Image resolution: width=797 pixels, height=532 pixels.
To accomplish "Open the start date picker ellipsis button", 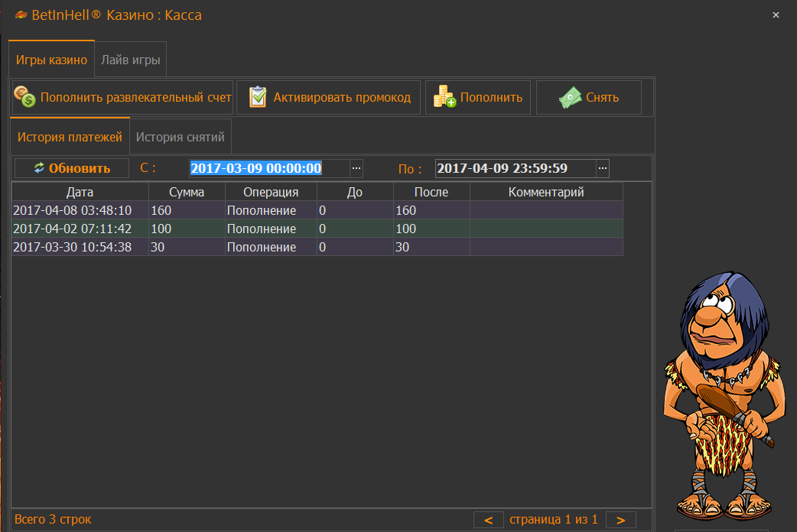I will [x=356, y=168].
